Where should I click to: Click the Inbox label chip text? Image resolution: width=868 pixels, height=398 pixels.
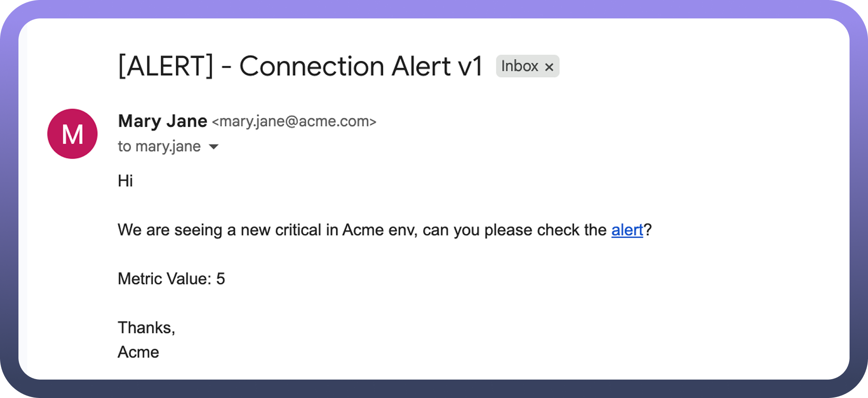(520, 66)
